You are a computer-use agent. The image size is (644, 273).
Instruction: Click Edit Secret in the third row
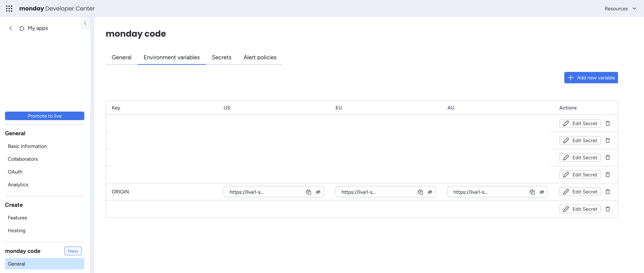pos(580,157)
